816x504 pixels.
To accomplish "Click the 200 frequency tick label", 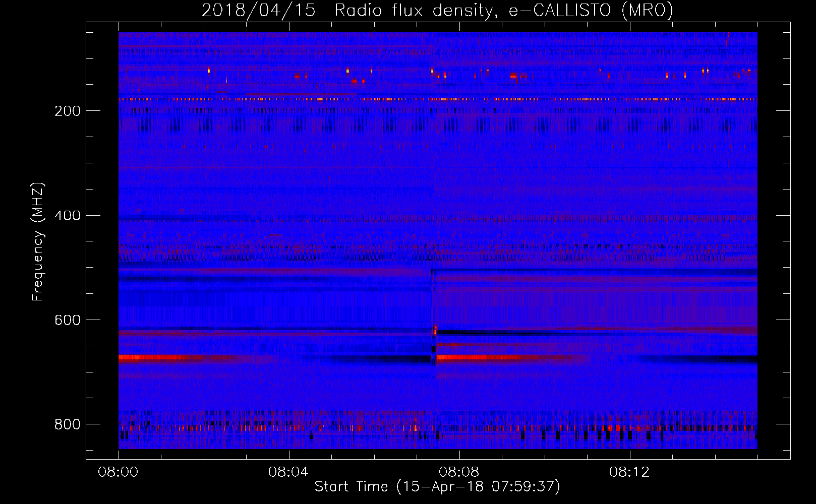I will click(x=68, y=111).
